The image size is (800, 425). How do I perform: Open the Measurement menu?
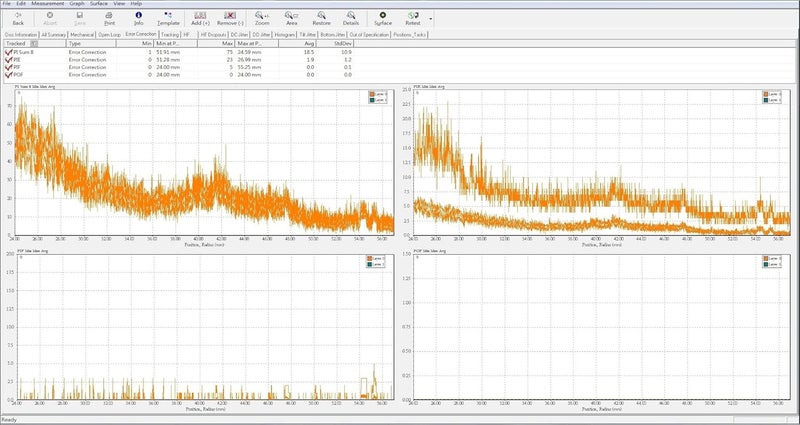[x=50, y=4]
